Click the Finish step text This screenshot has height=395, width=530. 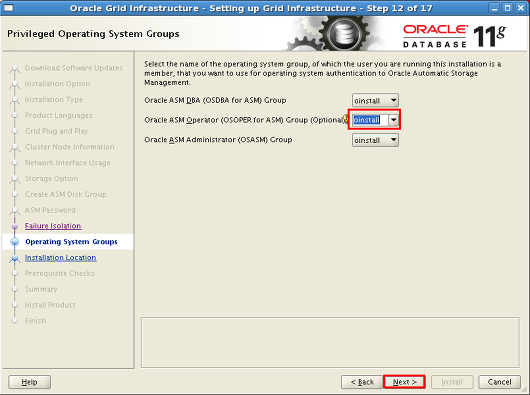tap(35, 320)
